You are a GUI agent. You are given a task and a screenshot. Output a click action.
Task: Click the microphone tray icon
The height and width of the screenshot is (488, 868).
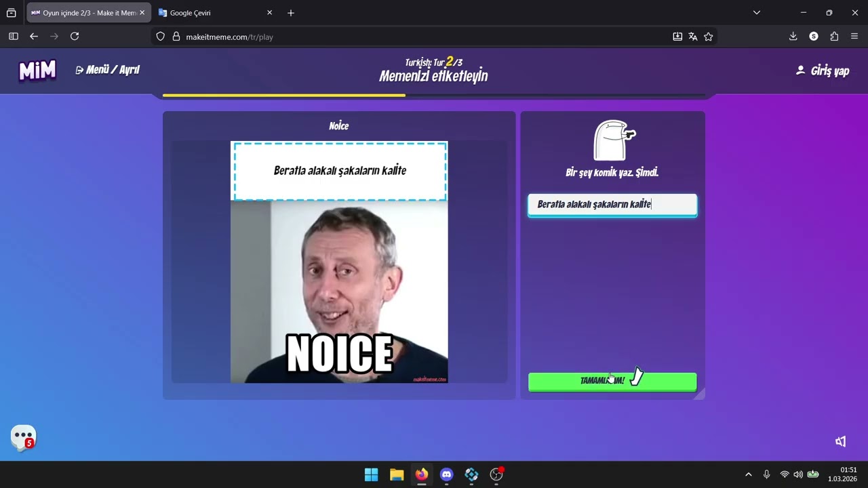[767, 474]
